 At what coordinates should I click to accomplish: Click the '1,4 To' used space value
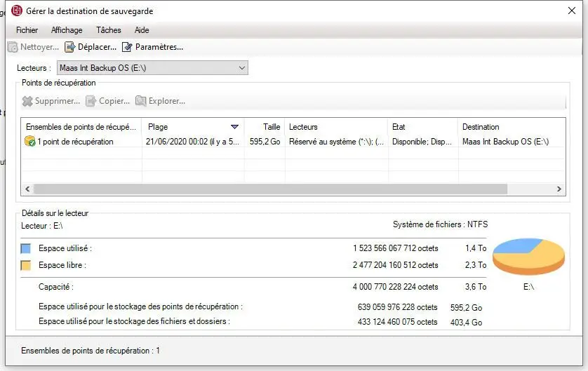click(476, 248)
